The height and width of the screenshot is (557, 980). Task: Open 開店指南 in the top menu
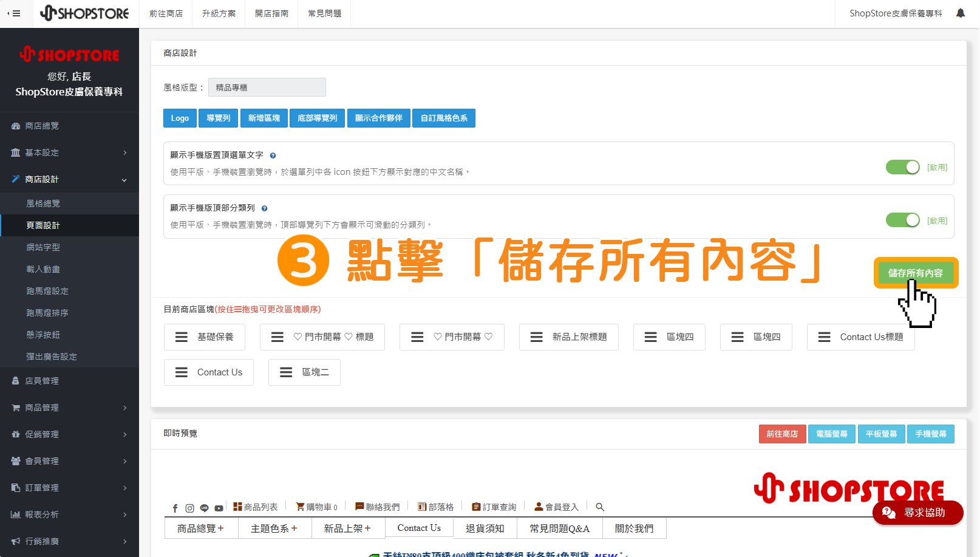[x=271, y=13]
